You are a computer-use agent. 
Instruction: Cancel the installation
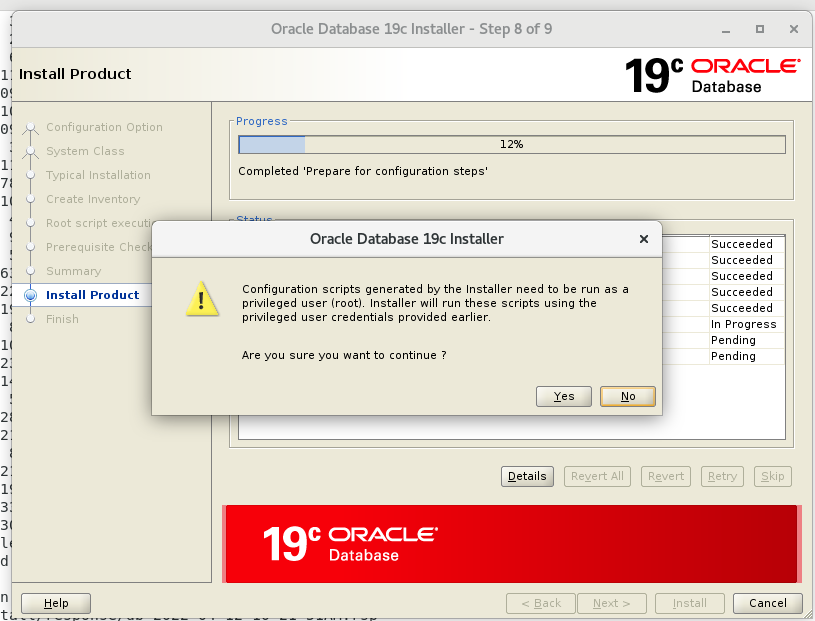(x=768, y=603)
